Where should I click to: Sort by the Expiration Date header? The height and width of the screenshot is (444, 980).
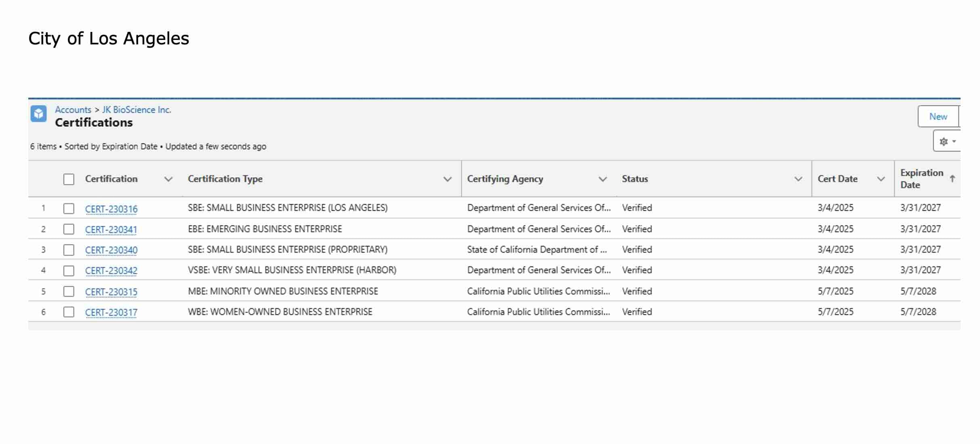[x=921, y=179]
